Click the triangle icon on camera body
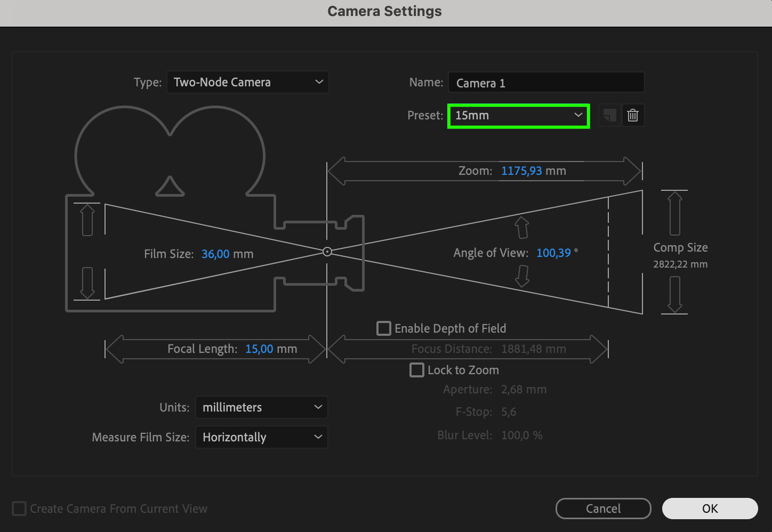Screen dimensions: 772x532 (x=170, y=187)
